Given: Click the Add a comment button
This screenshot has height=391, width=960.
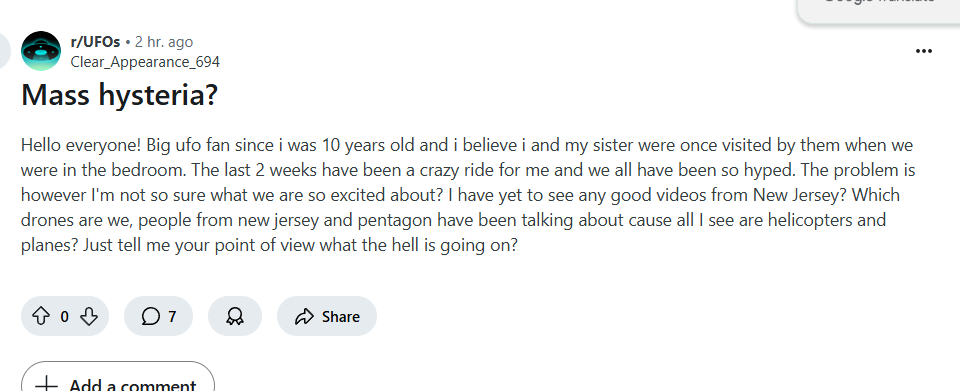Looking at the screenshot, I should point(118,379).
